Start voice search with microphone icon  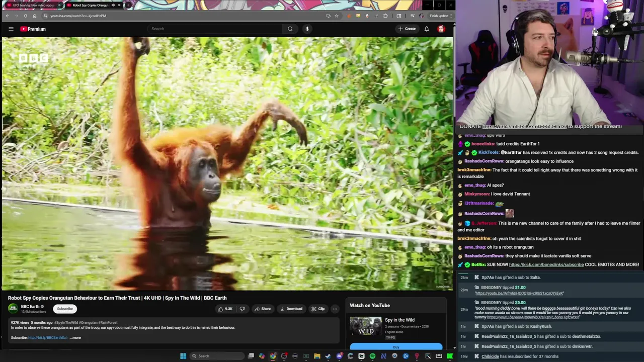tap(307, 29)
